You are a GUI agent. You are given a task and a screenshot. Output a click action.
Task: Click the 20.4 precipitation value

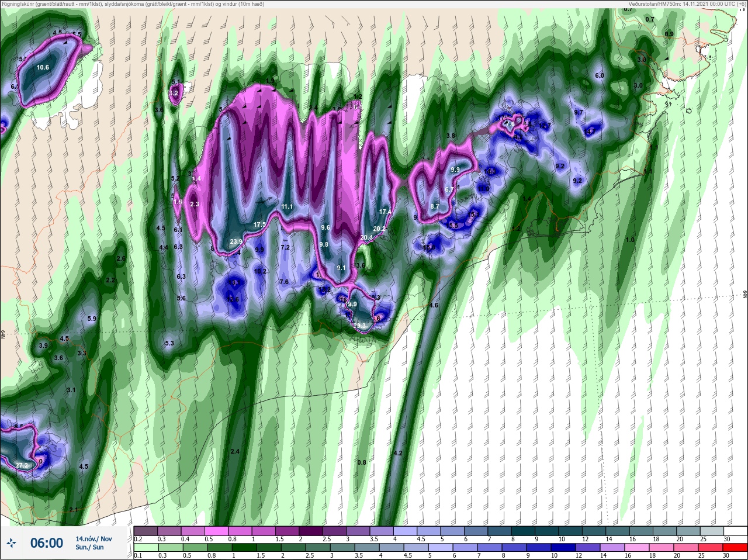366,237
